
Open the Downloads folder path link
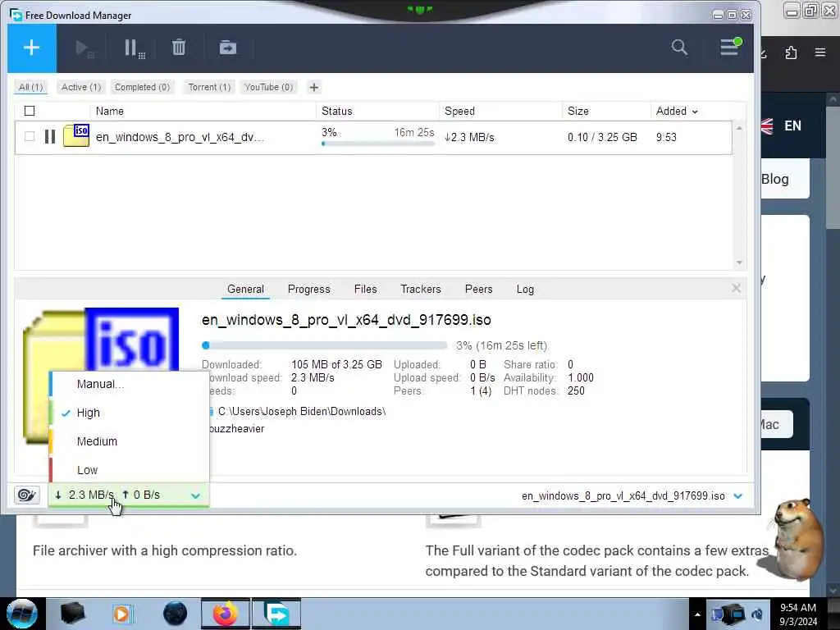(302, 412)
